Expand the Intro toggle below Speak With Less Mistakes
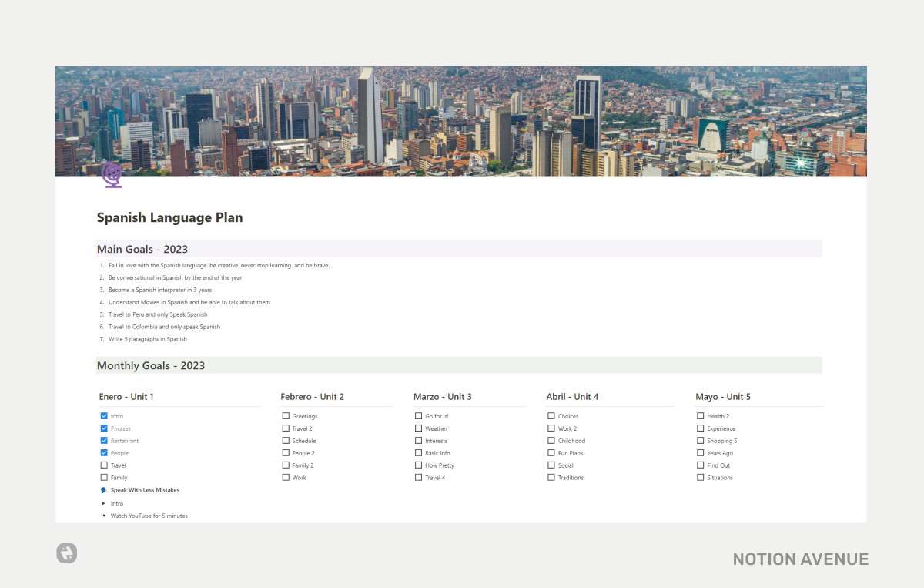This screenshot has width=924, height=588. [104, 502]
